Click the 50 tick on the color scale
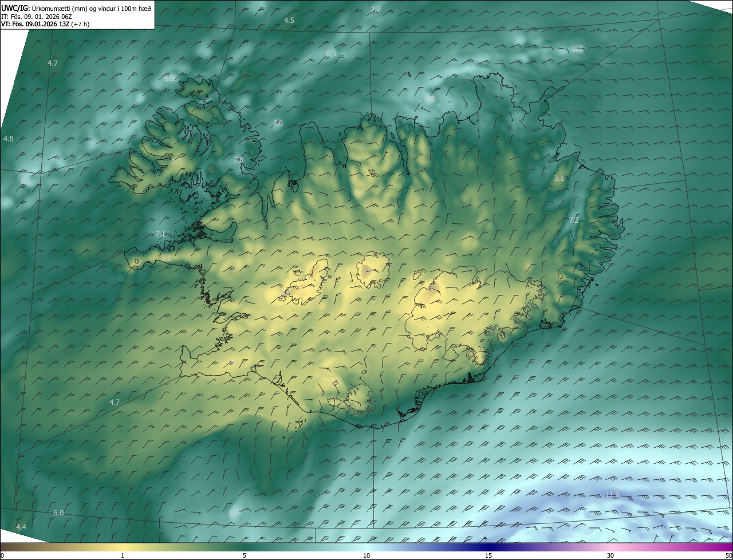This screenshot has height=560, width=733. point(728,555)
